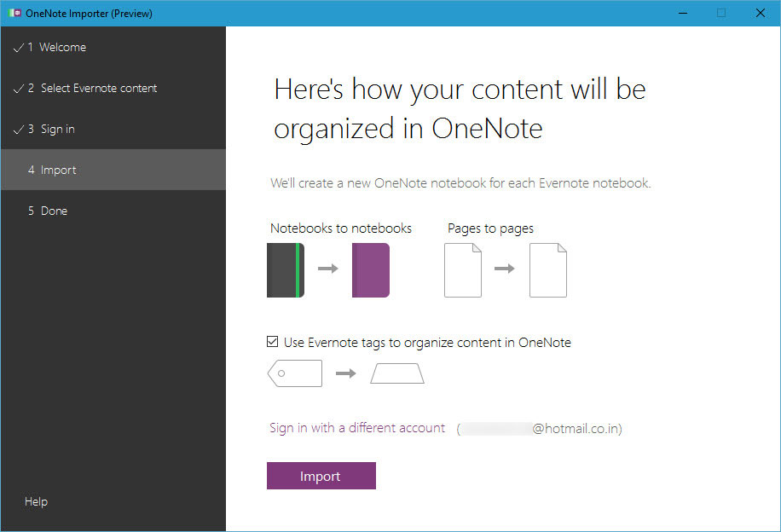Click the hotmail.co.in account address
Screen dimensions: 781x532
540,429
